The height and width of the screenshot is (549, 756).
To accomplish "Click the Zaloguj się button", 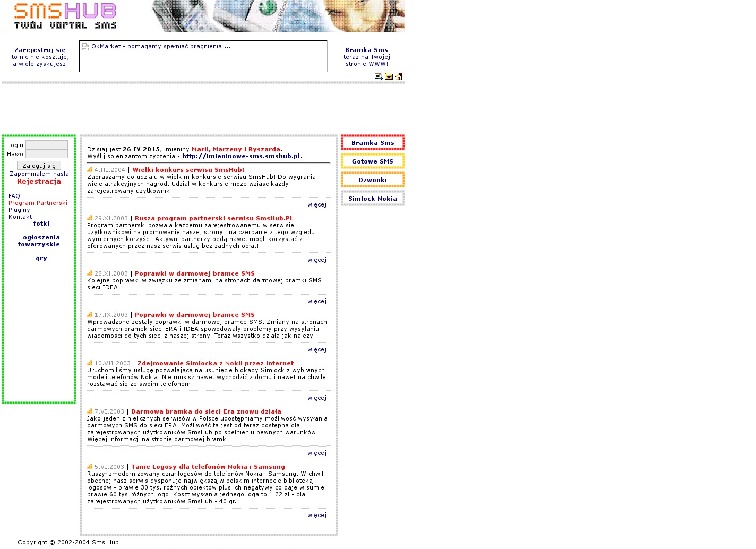I will point(39,166).
